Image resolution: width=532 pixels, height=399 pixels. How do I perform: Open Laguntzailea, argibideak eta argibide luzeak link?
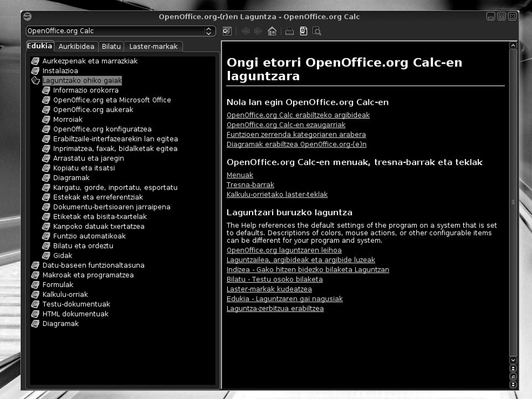click(x=301, y=260)
